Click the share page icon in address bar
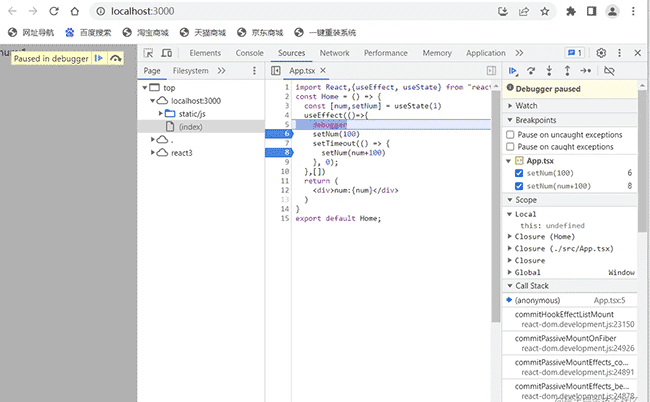Image resolution: width=650 pixels, height=402 pixels. [524, 11]
